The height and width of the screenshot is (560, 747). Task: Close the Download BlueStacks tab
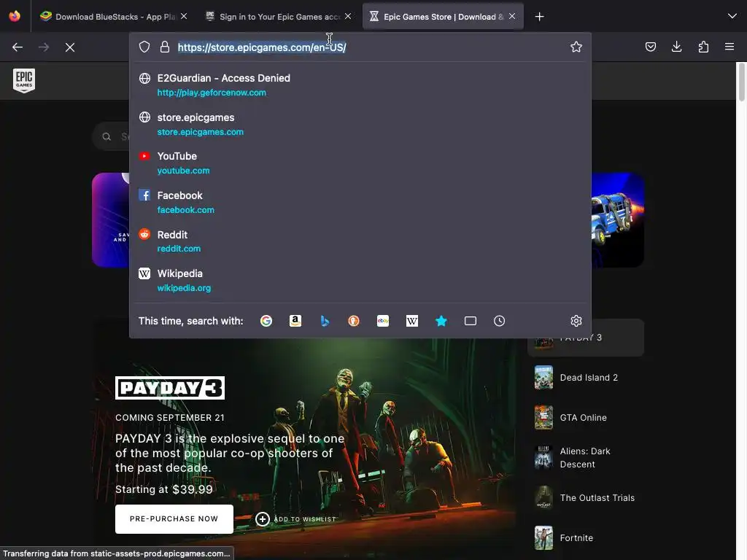coord(184,16)
